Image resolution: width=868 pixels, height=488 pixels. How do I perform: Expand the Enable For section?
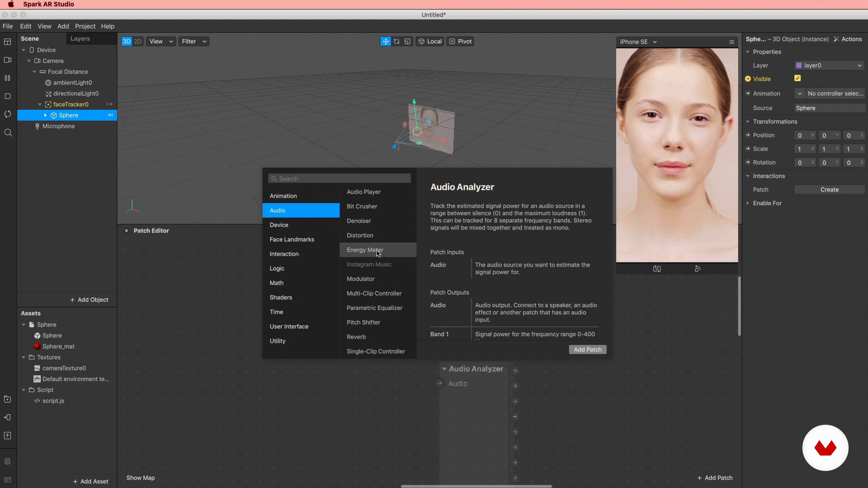(x=748, y=203)
